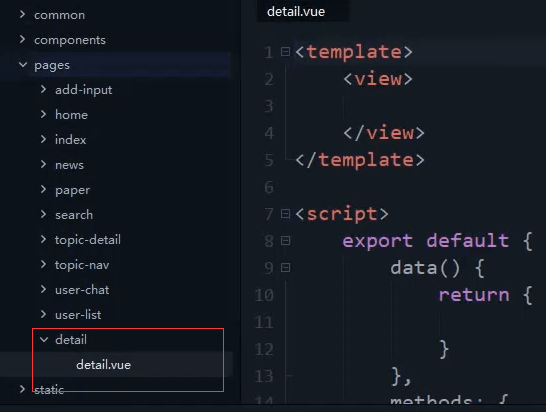The height and width of the screenshot is (412, 546).
Task: Fold the export default block at line 8
Action: tap(286, 241)
